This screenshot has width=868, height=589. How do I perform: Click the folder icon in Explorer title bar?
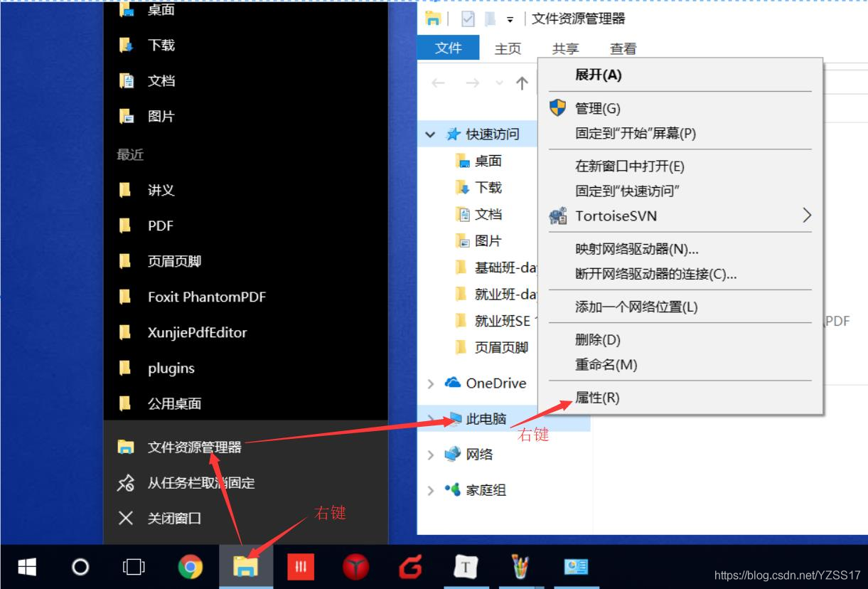pyautogui.click(x=433, y=19)
